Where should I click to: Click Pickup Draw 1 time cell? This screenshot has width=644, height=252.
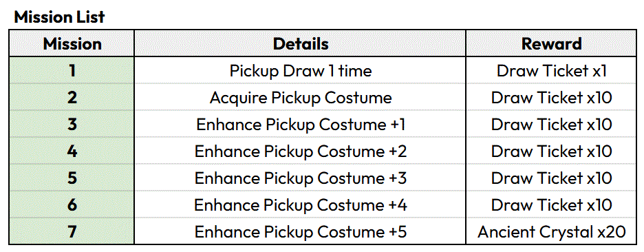tap(300, 70)
